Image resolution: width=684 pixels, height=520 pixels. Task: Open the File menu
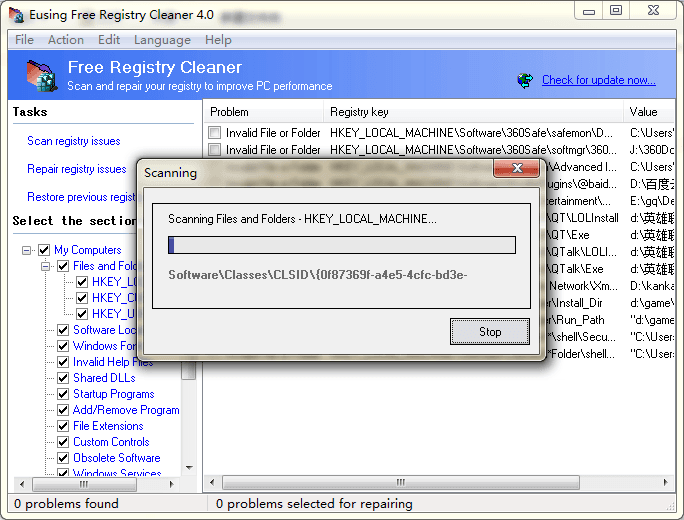[24, 40]
